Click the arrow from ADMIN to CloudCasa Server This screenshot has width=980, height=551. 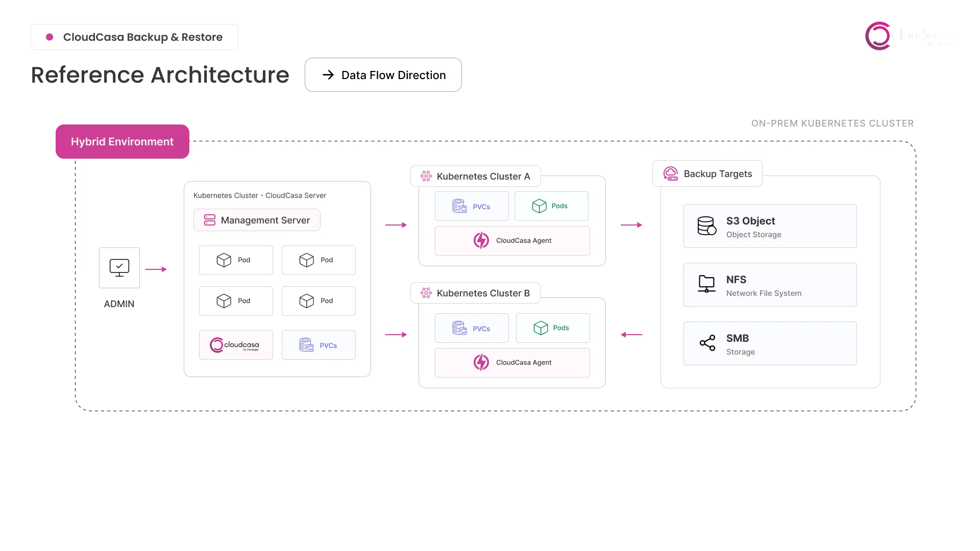coord(156,269)
